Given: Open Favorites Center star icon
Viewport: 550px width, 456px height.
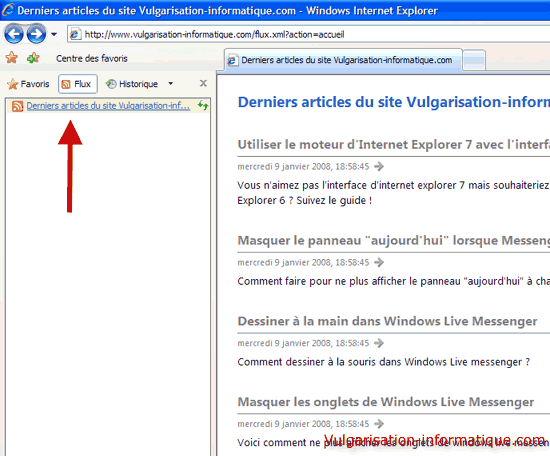Looking at the screenshot, I should pos(12,58).
